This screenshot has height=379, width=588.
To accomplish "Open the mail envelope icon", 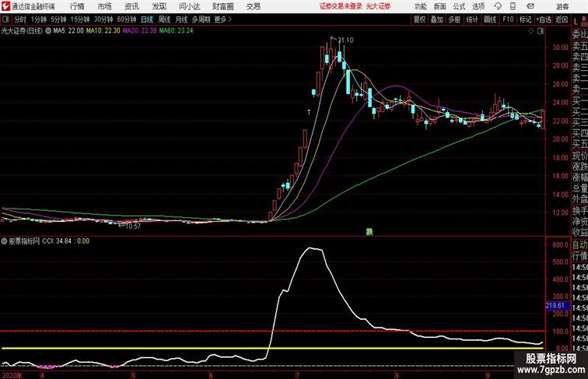I will pyautogui.click(x=530, y=6).
